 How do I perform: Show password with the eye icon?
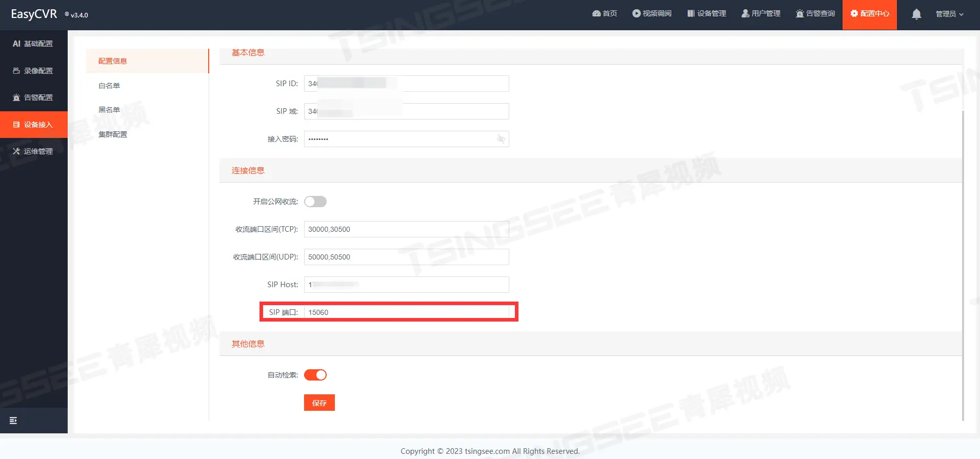tap(501, 139)
